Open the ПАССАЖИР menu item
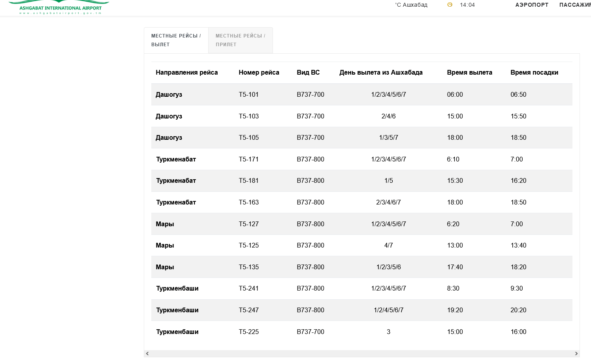Screen dimensions: 591x364 coord(575,5)
